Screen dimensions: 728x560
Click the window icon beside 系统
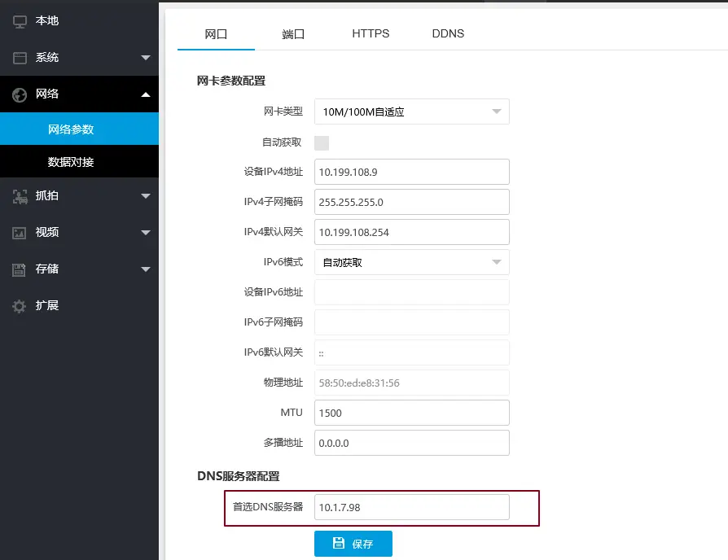(x=20, y=58)
